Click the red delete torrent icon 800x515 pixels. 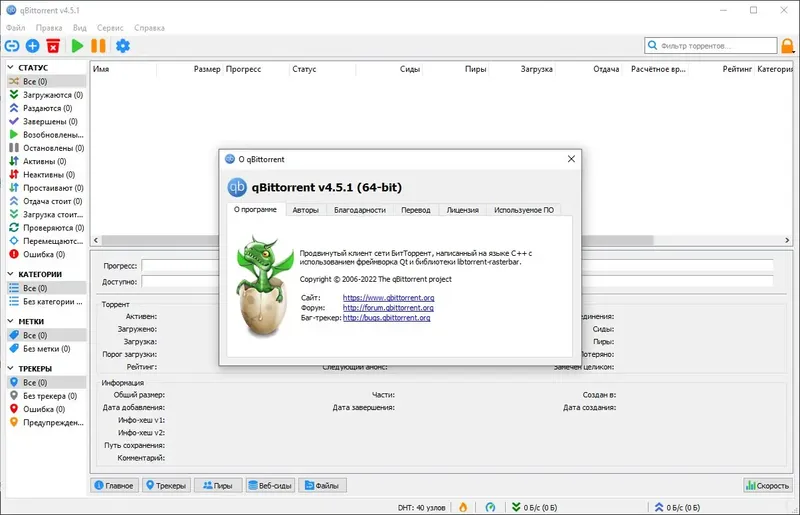(53, 46)
